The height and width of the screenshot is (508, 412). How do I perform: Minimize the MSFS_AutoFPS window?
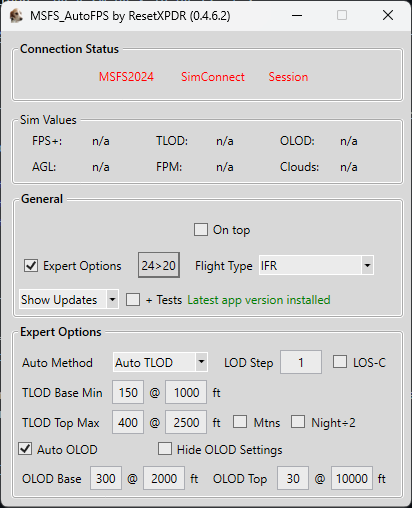(x=297, y=15)
